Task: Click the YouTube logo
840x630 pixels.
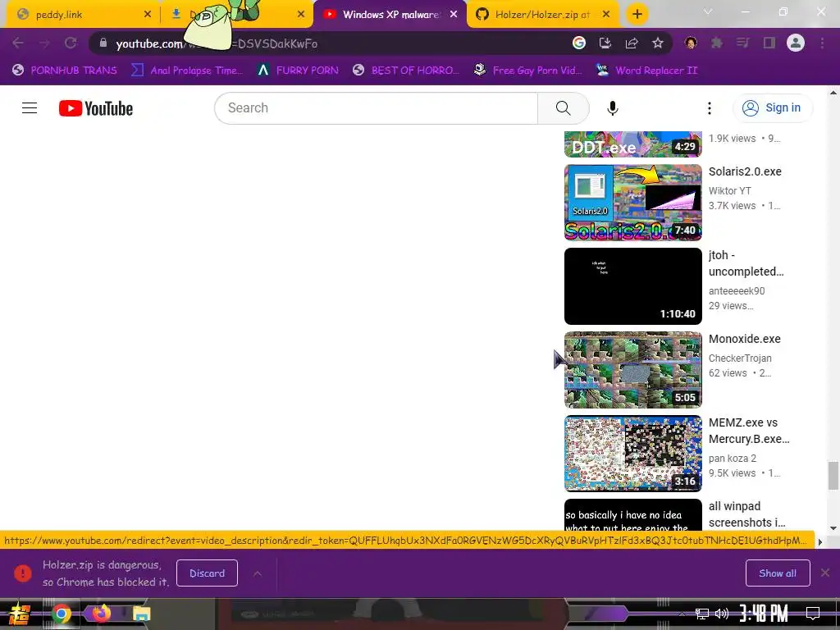Action: (96, 108)
